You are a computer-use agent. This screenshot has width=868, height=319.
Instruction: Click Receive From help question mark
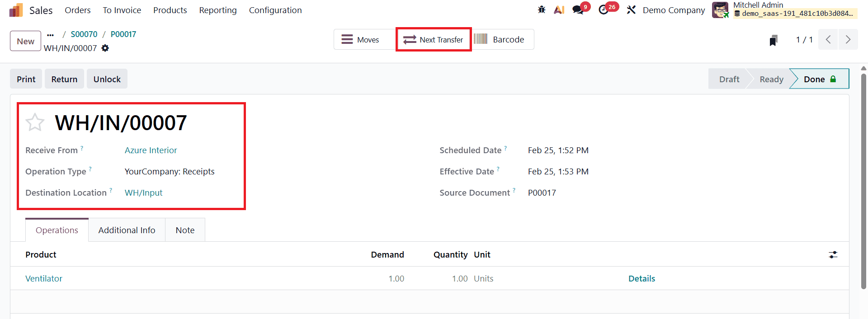(82, 148)
